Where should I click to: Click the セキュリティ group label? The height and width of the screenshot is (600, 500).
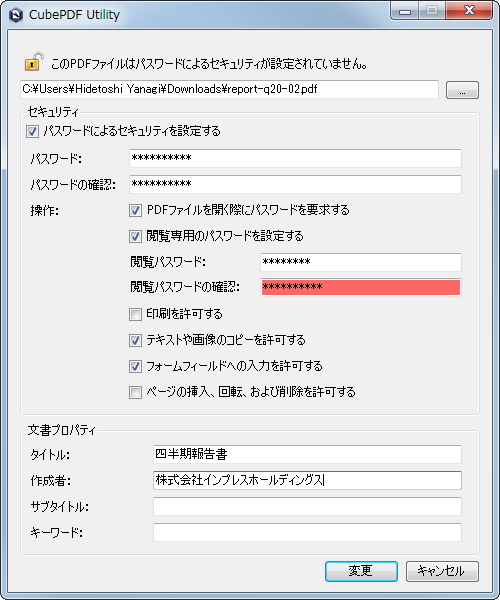[x=53, y=112]
